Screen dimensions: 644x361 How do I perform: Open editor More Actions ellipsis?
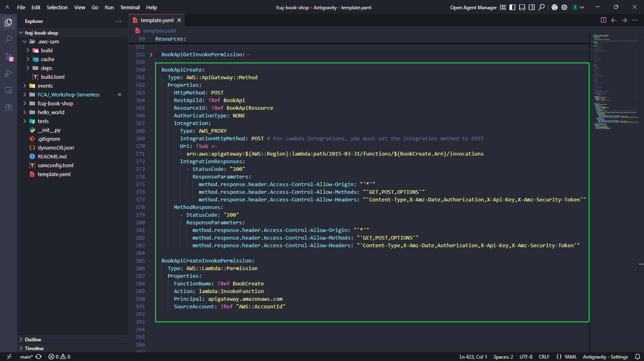click(635, 20)
